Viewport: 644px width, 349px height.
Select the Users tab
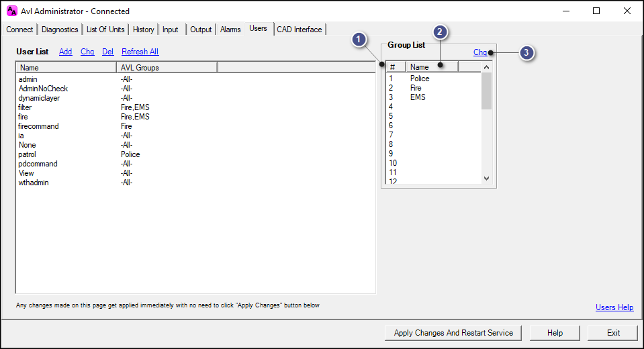tap(259, 28)
